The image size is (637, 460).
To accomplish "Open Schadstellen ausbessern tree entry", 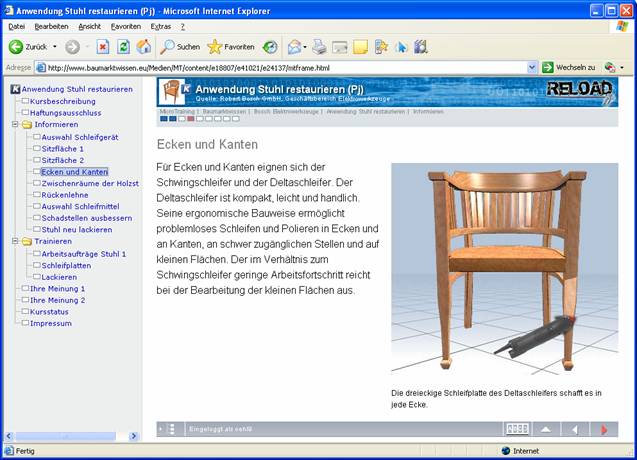I will coord(87,218).
